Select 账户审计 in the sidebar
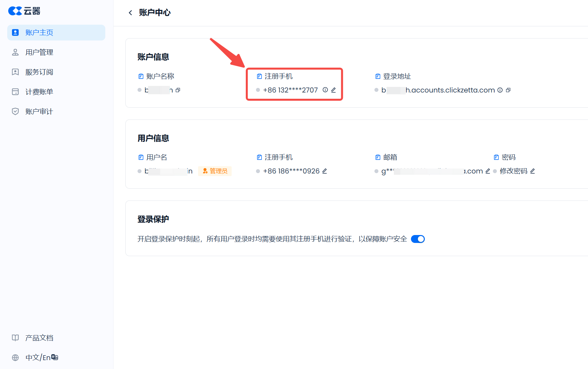 [x=39, y=112]
